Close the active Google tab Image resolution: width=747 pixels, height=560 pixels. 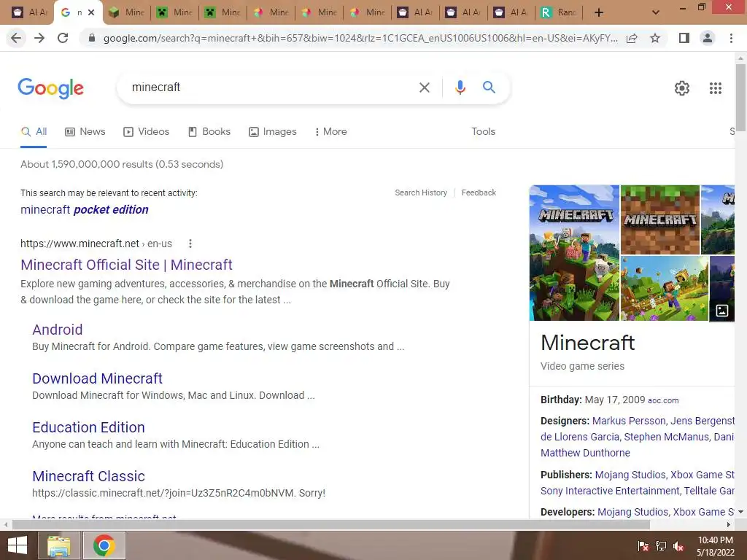coord(91,12)
